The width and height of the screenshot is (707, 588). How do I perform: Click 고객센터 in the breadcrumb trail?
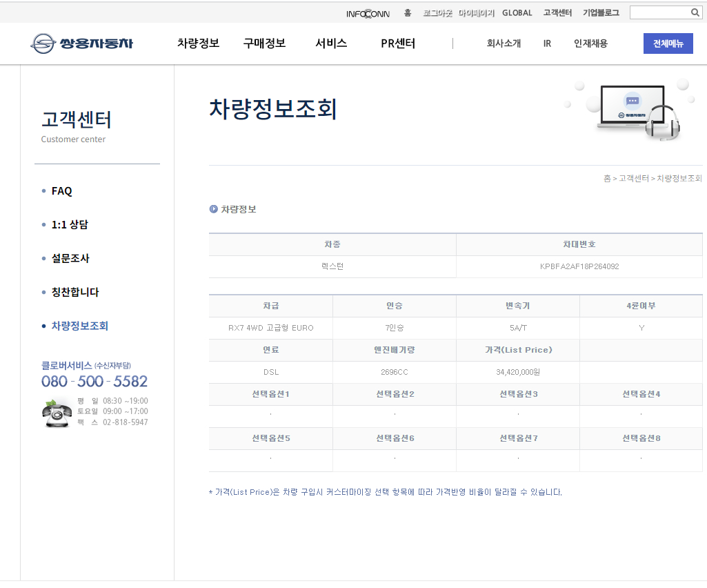(x=634, y=178)
